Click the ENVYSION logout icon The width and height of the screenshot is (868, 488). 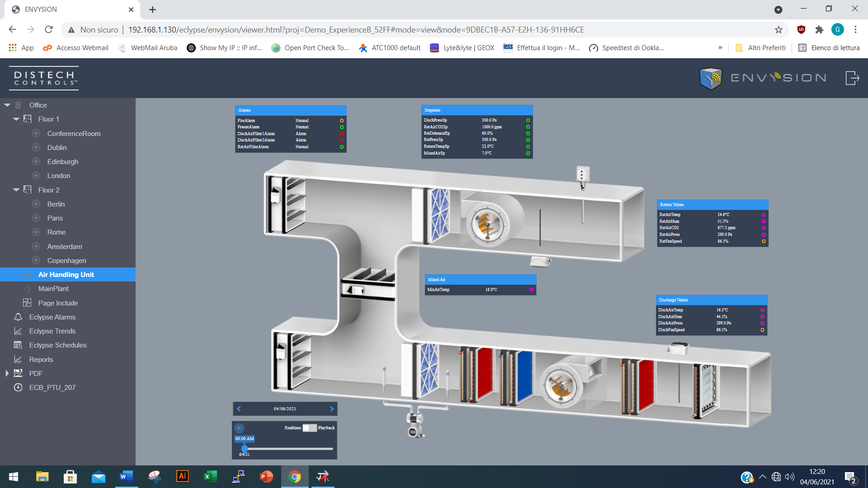(x=852, y=78)
